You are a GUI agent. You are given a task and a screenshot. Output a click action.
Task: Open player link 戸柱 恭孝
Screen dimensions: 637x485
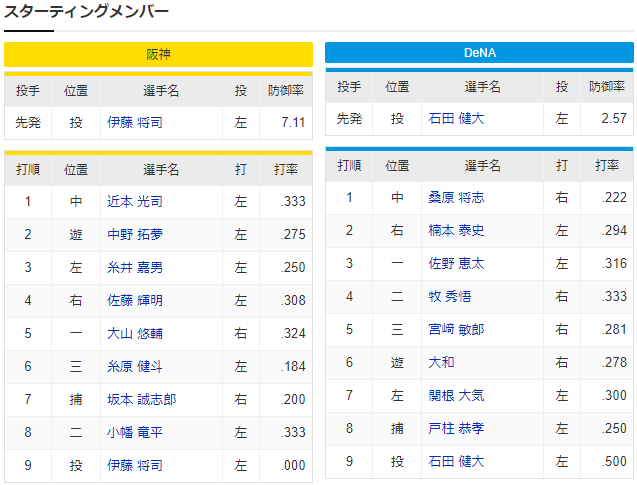[x=456, y=428]
